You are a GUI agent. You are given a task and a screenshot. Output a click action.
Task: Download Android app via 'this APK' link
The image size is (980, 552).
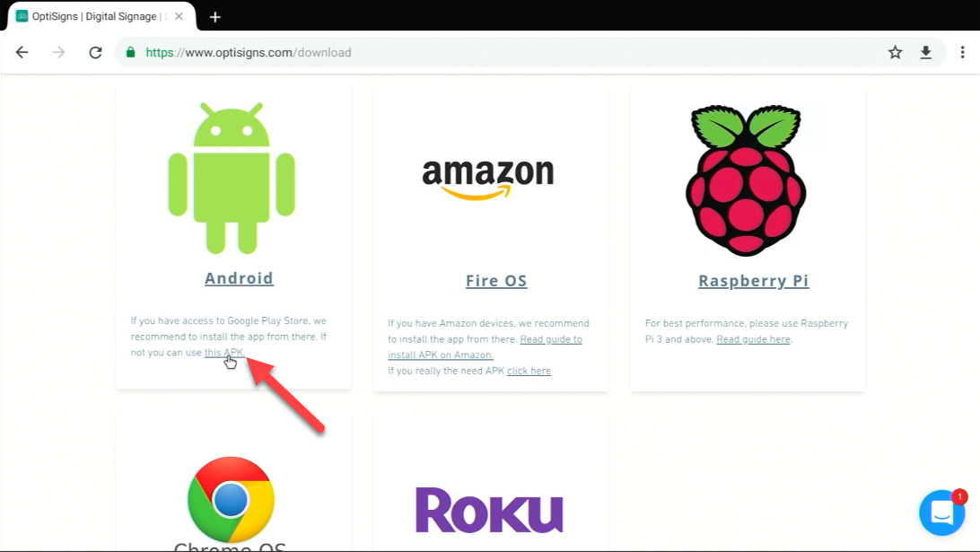223,353
